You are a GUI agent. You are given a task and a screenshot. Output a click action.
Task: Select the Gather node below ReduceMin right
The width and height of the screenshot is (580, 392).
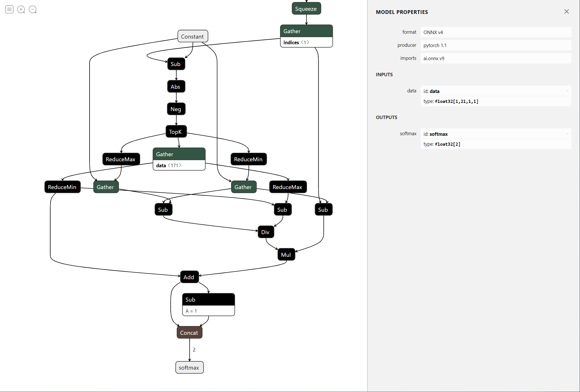click(244, 187)
